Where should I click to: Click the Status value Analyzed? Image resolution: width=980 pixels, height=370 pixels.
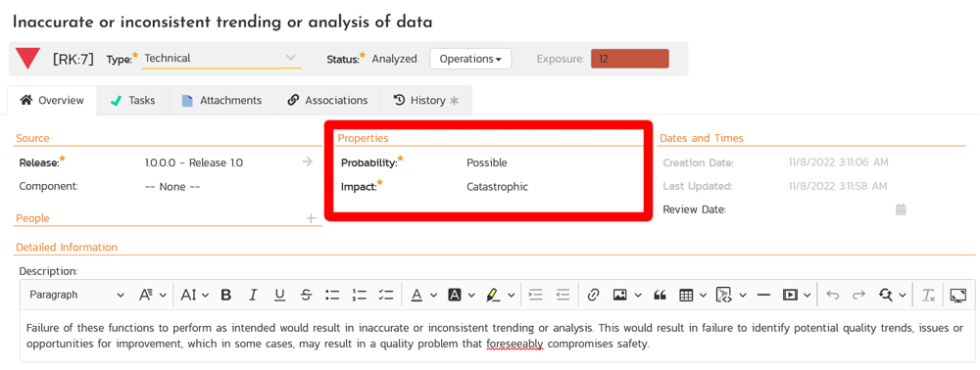pyautogui.click(x=394, y=59)
